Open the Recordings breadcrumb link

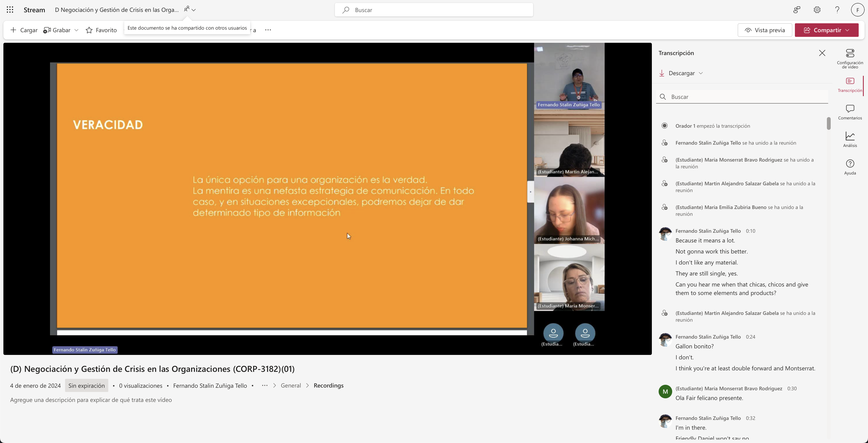(328, 385)
